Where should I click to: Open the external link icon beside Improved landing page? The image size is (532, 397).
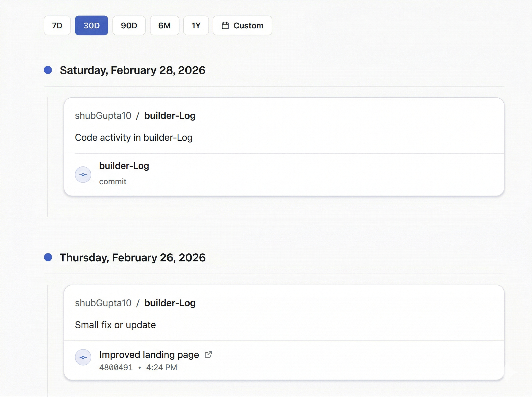pos(208,354)
